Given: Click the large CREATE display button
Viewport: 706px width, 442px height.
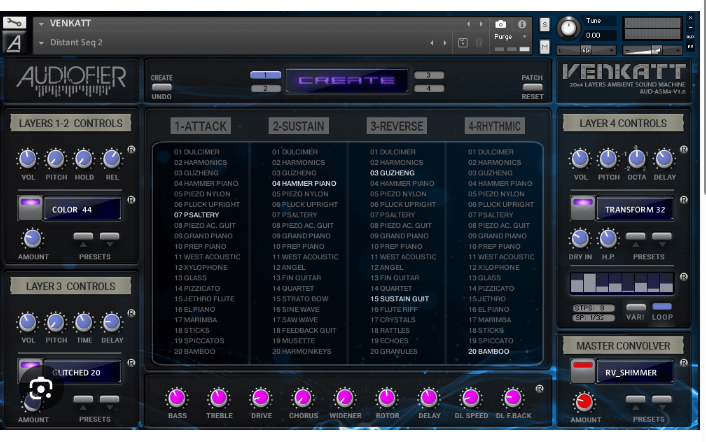Looking at the screenshot, I should pyautogui.click(x=347, y=81).
